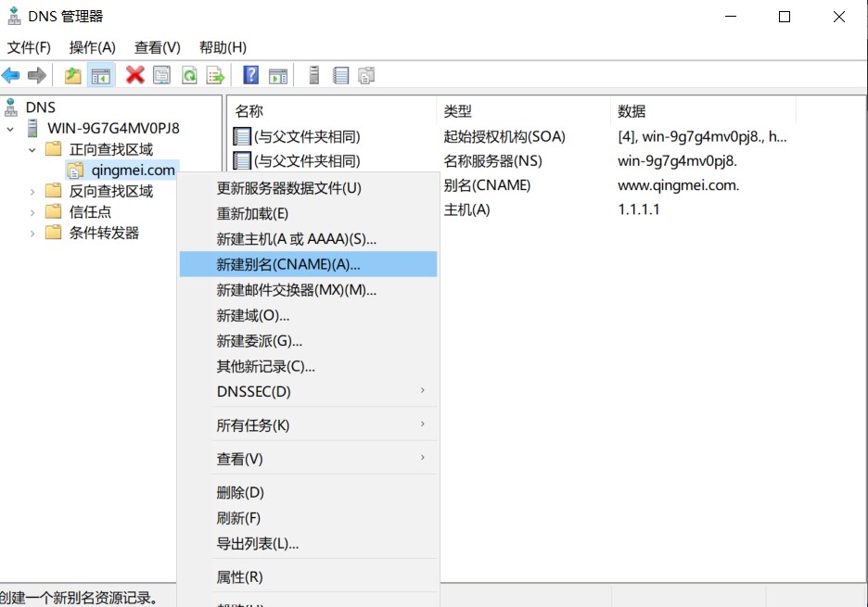868x607 pixels.
Task: Collapse the WIN-9G7G4MV0PJ8 server node
Action: 10,129
